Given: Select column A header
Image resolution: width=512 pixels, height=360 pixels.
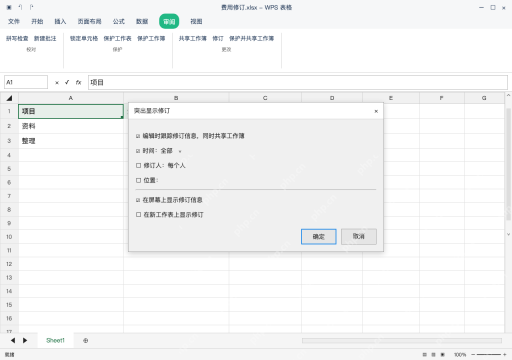Looking at the screenshot, I should pyautogui.click(x=71, y=98).
